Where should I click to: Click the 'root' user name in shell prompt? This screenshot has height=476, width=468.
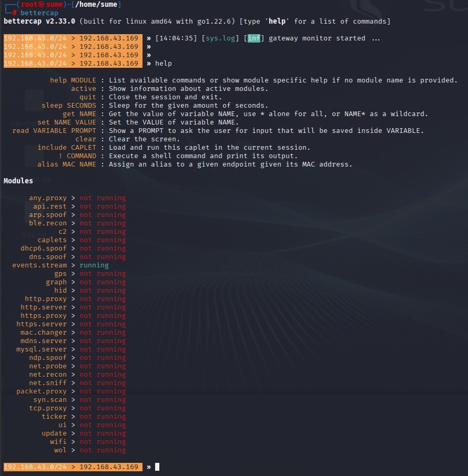(x=29, y=5)
